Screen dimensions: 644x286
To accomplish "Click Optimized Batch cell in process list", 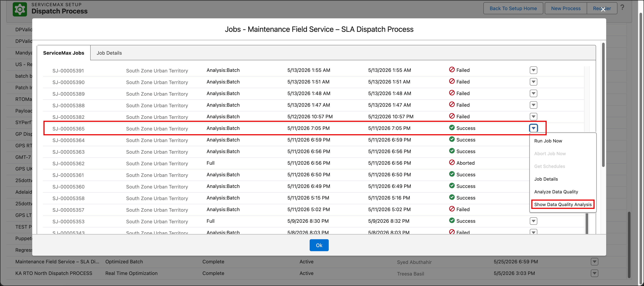I will click(x=124, y=262).
